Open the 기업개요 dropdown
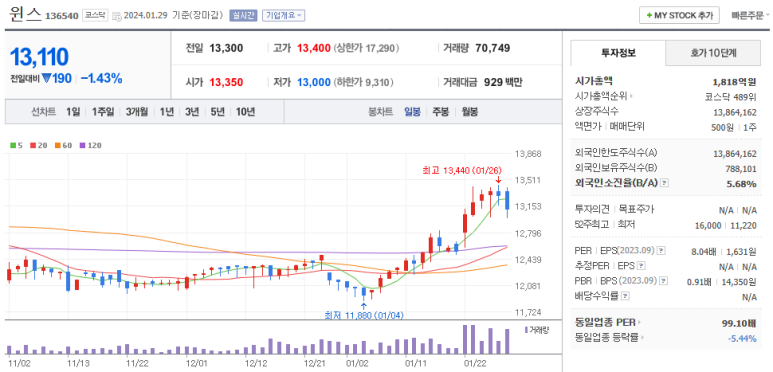Image resolution: width=773 pixels, height=372 pixels. [x=283, y=15]
